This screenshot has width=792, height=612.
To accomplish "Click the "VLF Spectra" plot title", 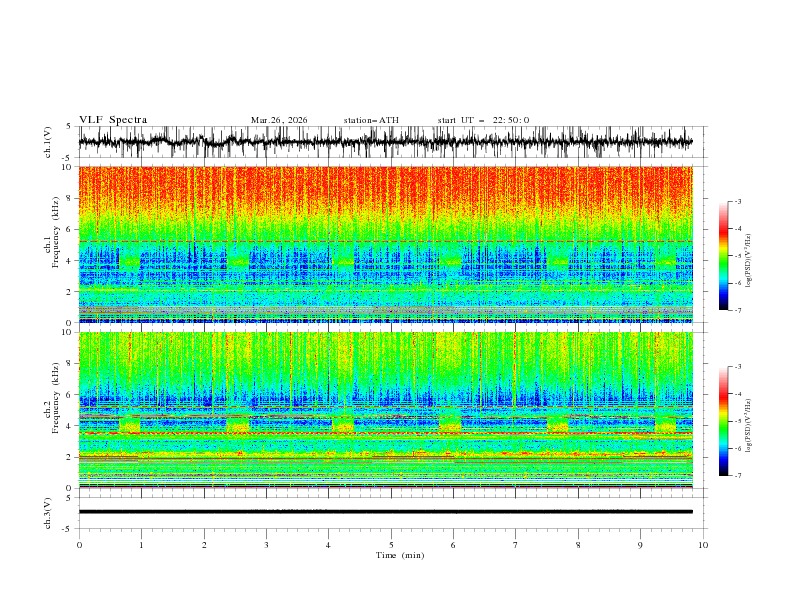I will [113, 120].
